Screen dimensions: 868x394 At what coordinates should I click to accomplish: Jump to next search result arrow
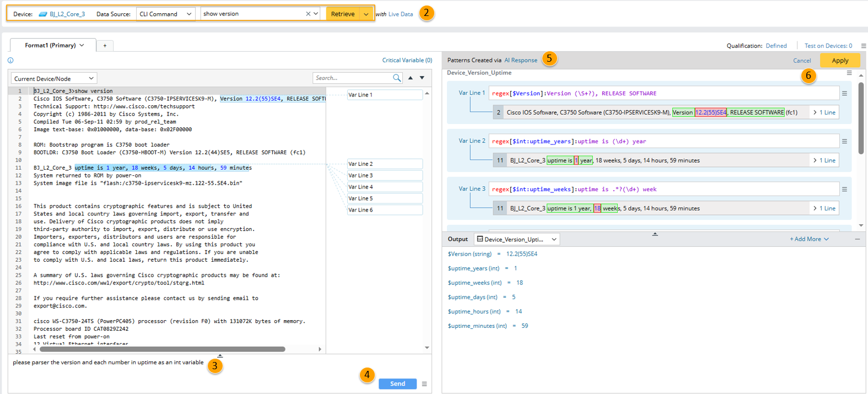(422, 78)
